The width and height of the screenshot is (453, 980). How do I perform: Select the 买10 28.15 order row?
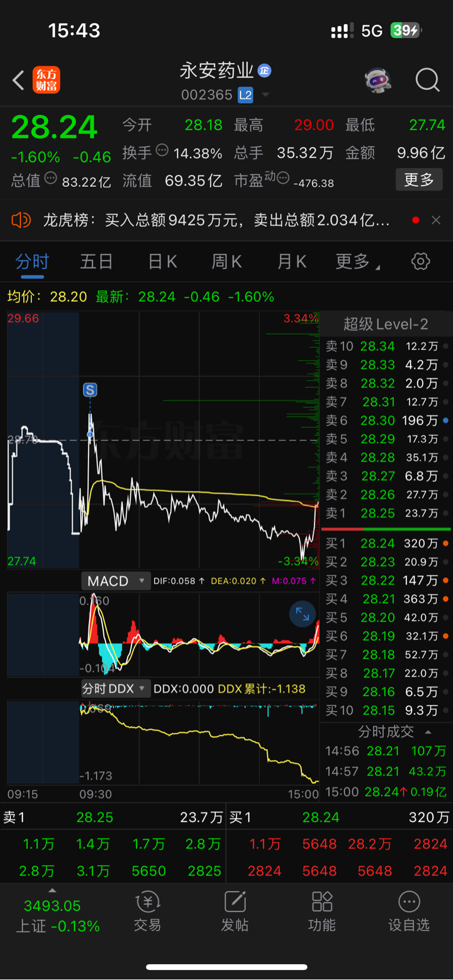tap(386, 711)
